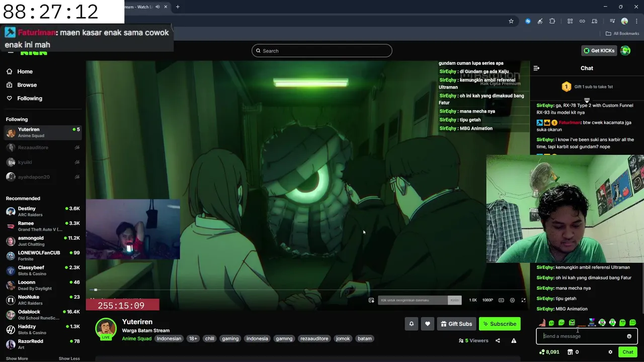Open Haddzy recommended channel
Viewport: 644px width, 362px height.
tap(43, 329)
